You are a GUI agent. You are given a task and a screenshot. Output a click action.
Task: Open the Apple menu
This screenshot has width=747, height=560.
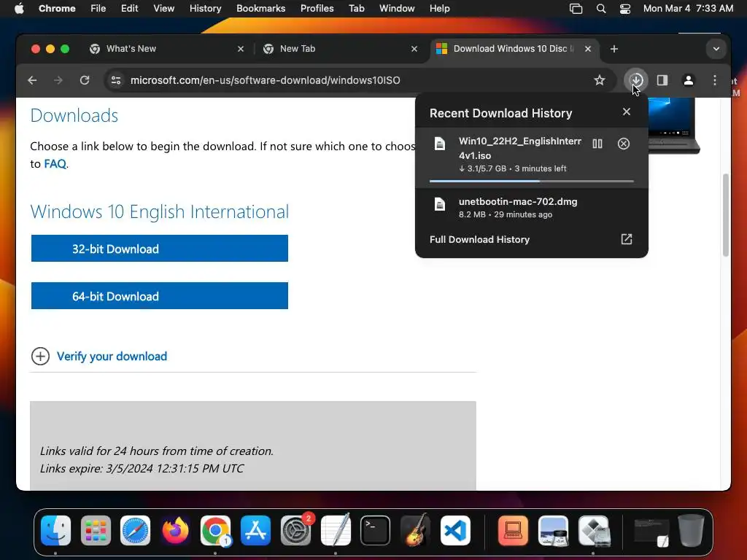pos(19,9)
